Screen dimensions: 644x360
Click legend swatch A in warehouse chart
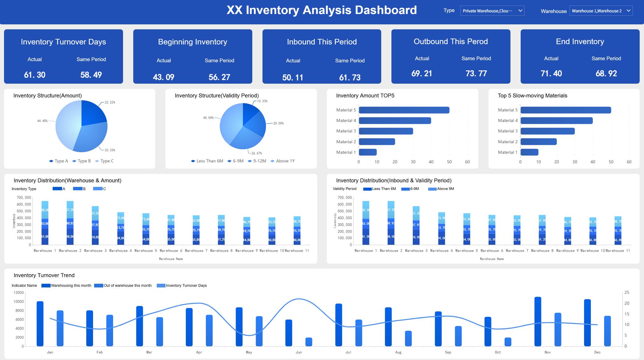click(x=57, y=189)
